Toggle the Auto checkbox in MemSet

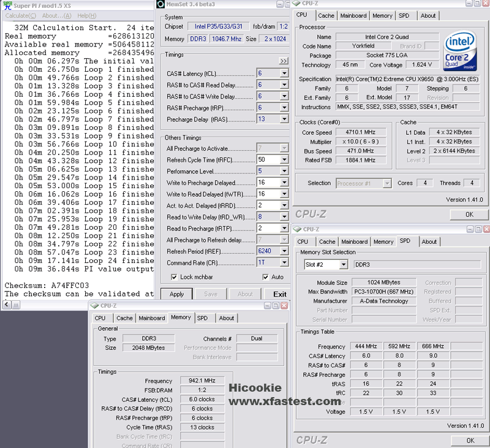point(265,277)
